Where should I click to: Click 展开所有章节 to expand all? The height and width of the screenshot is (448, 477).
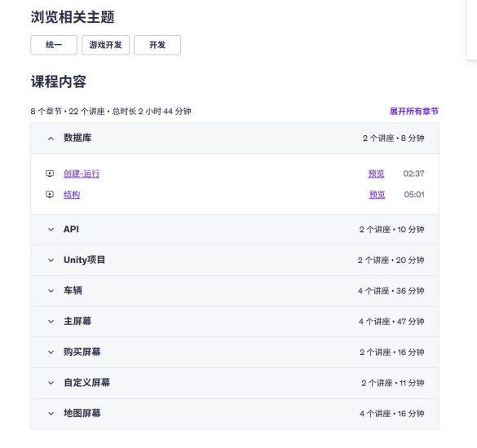414,112
